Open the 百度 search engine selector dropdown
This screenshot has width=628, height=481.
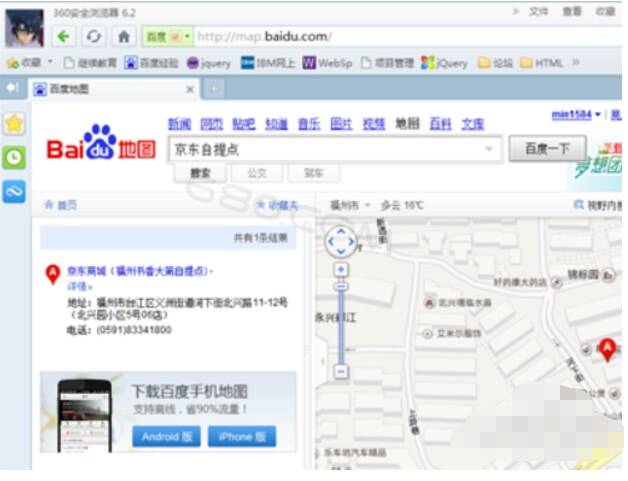pos(167,37)
